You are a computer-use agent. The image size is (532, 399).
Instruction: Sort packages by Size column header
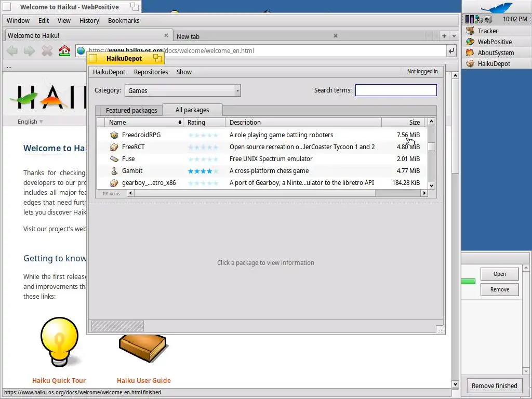pos(403,123)
